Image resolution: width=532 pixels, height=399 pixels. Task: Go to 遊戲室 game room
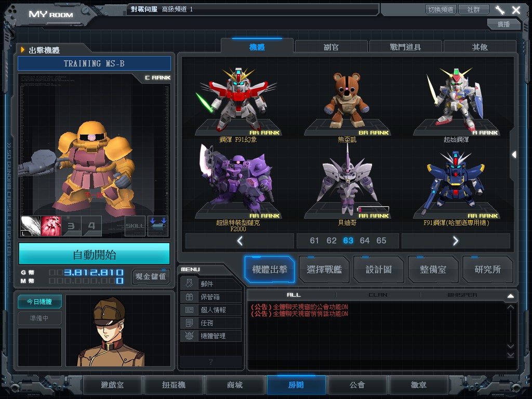coord(112,385)
